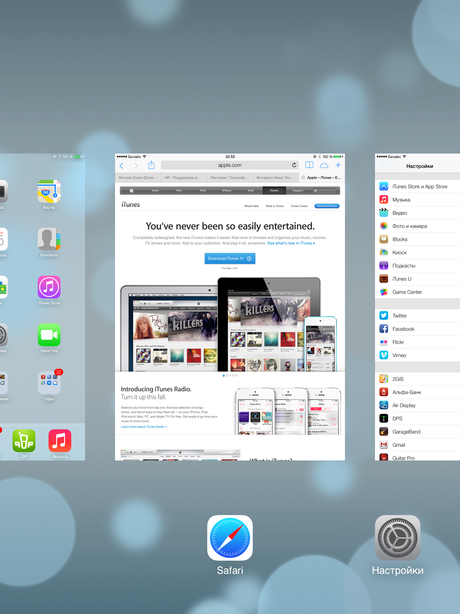
Task: Click Download iTunes 11 button
Action: [x=230, y=258]
